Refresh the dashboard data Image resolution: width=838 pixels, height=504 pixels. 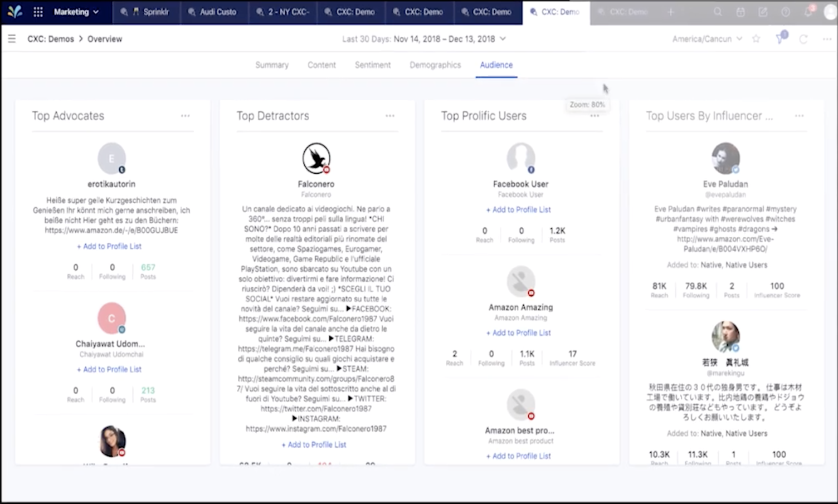(x=803, y=39)
